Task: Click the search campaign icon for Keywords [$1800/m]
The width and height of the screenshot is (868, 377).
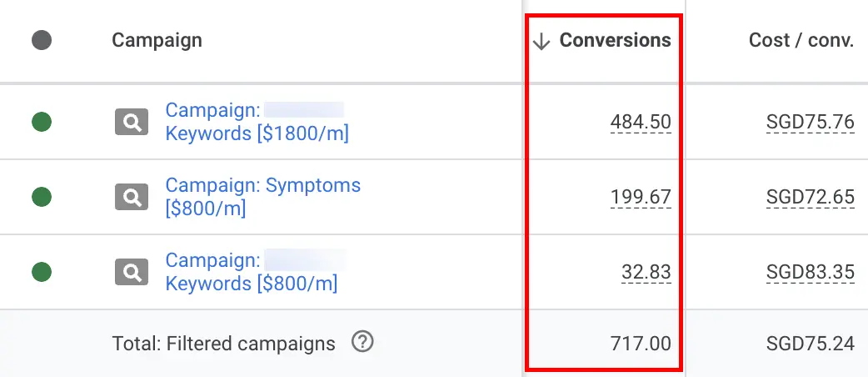Action: point(132,123)
